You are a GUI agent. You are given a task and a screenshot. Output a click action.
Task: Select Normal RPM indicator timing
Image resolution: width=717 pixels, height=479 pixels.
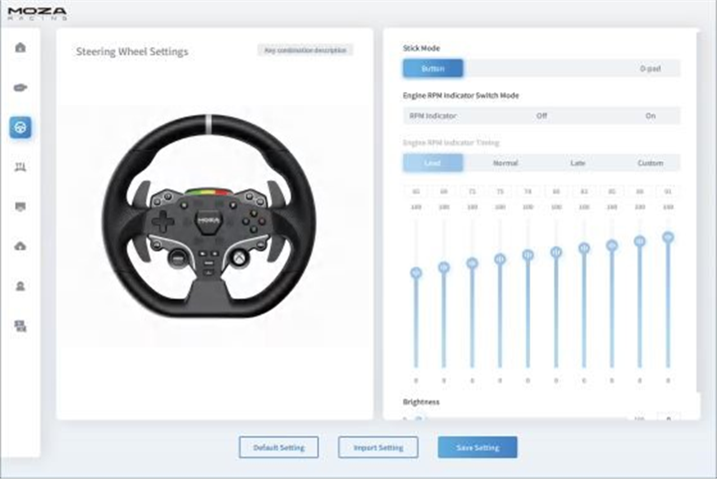(x=505, y=163)
